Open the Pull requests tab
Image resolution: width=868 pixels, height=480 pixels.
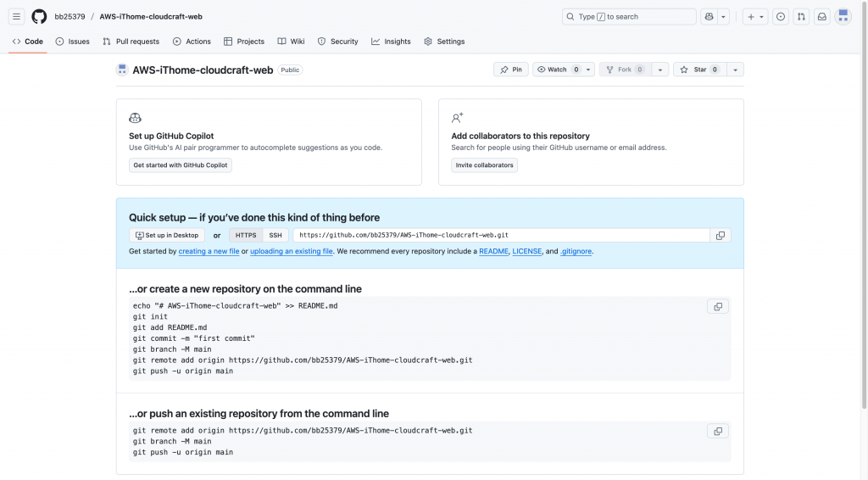click(131, 42)
